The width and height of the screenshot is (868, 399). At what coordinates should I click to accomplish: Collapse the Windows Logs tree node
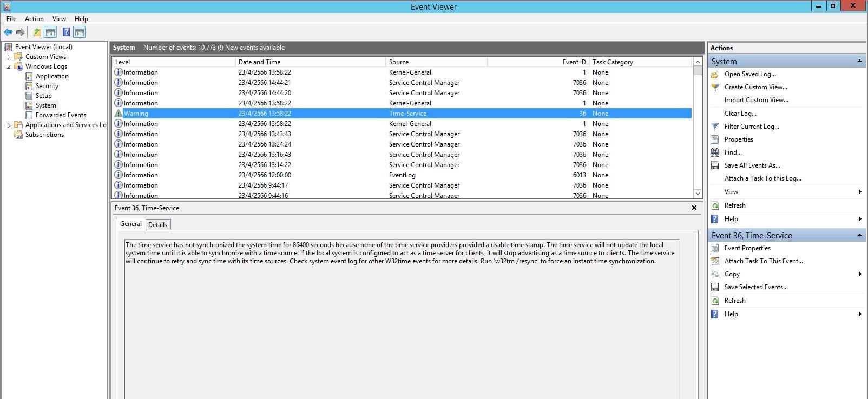pyautogui.click(x=9, y=66)
